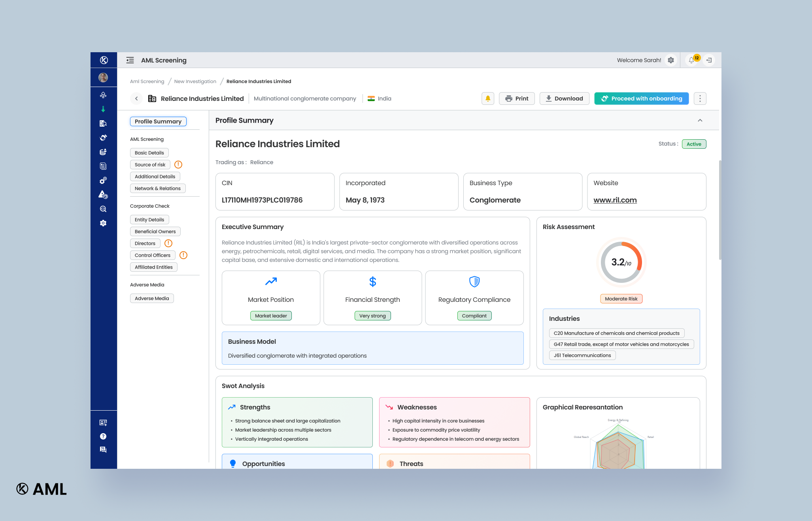Open the document search sidebar icon
Image resolution: width=812 pixels, height=521 pixels.
coord(103,123)
